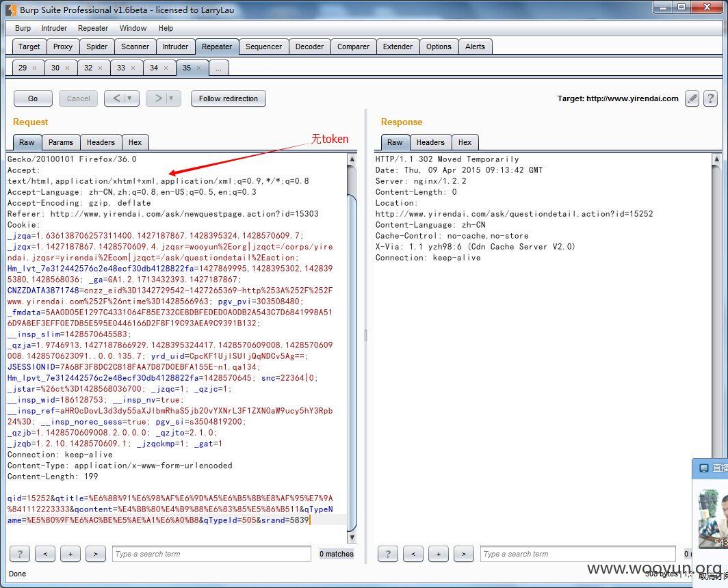This screenshot has width=728, height=588.
Task: Show request Raw view
Action: [x=27, y=142]
